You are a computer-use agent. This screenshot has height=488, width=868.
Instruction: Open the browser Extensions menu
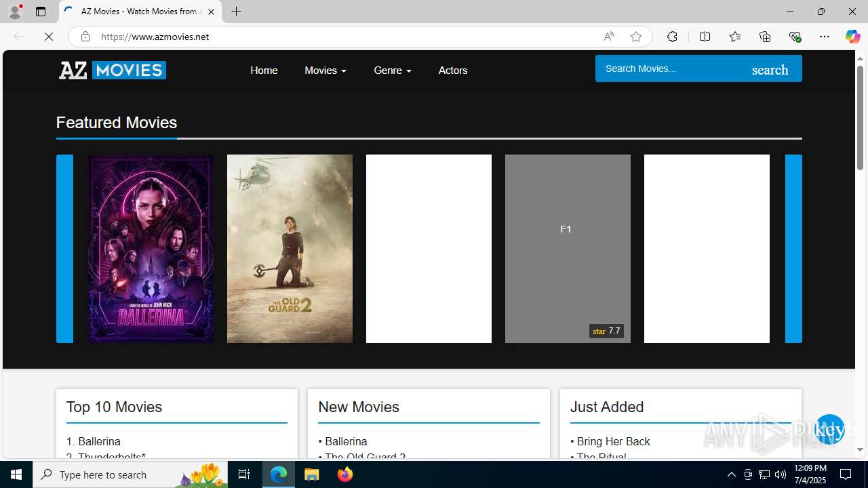672,37
